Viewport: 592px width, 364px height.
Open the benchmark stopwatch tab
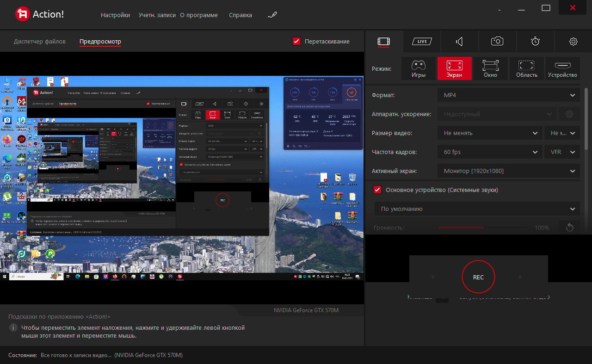click(x=535, y=41)
